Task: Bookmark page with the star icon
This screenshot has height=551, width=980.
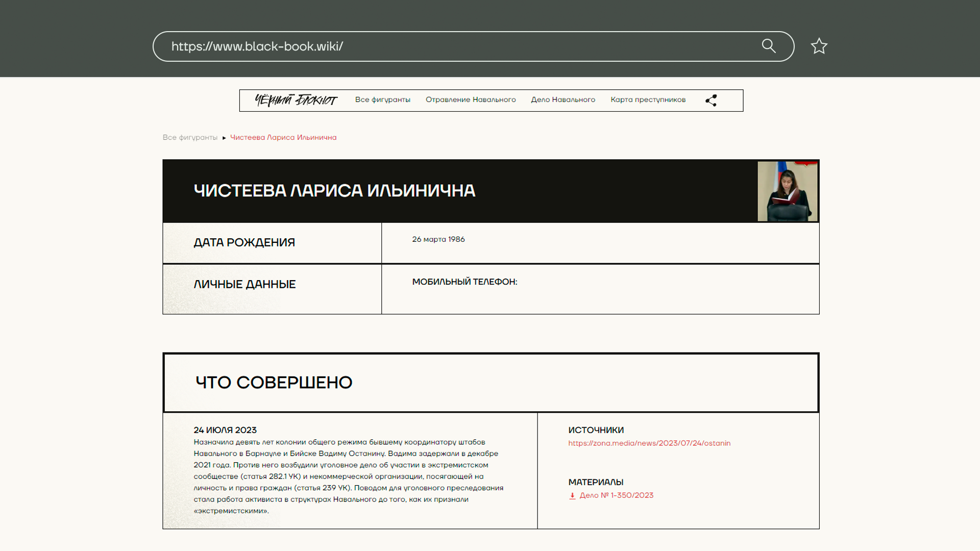Action: [819, 46]
